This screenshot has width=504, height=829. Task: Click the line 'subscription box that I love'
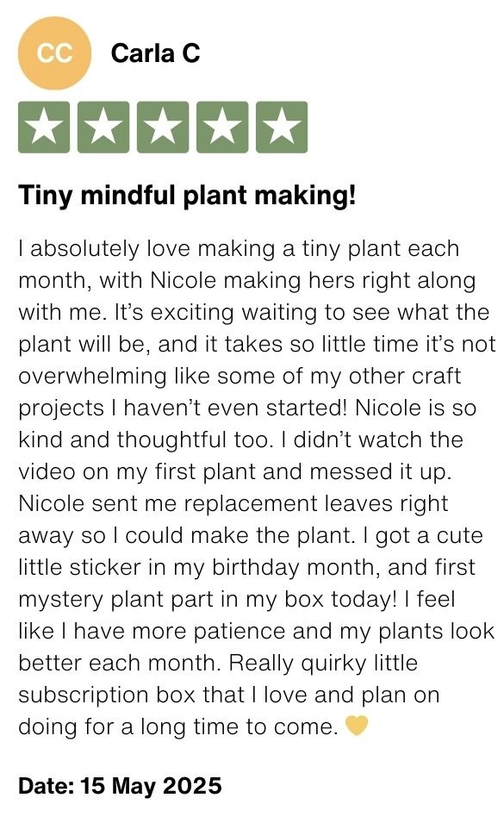click(229, 695)
